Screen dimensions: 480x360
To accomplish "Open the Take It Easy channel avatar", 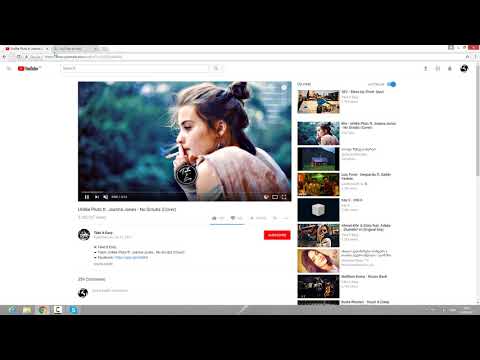I will click(x=84, y=235).
